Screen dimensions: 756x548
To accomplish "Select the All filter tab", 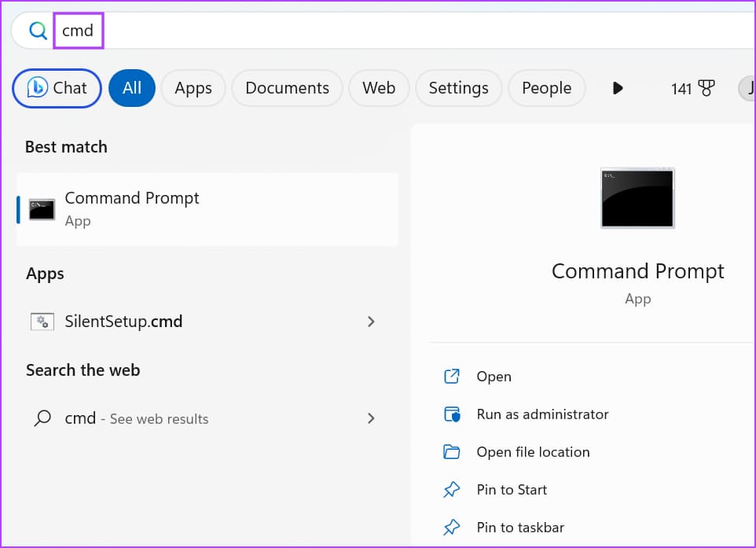I will (131, 88).
